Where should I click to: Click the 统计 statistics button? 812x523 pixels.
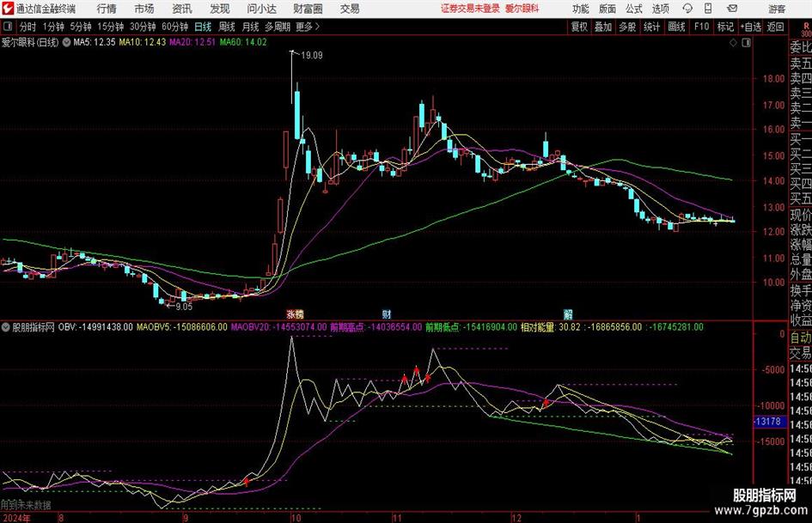tap(651, 27)
